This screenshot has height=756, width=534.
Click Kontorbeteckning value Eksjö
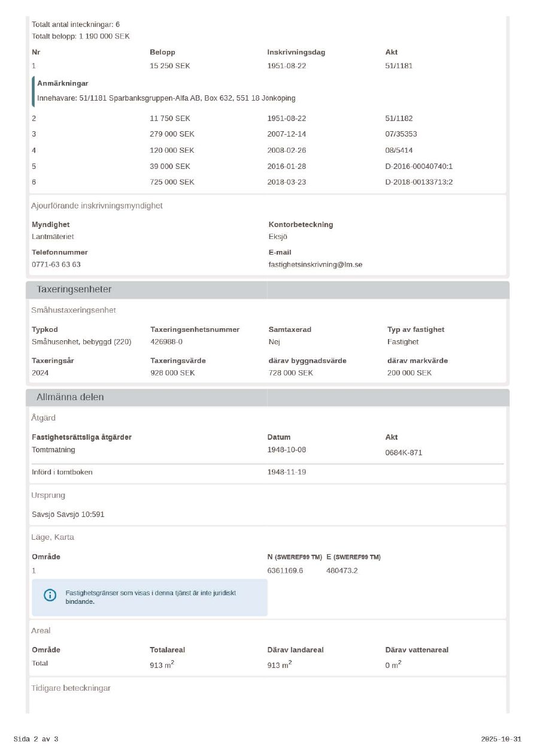click(278, 237)
